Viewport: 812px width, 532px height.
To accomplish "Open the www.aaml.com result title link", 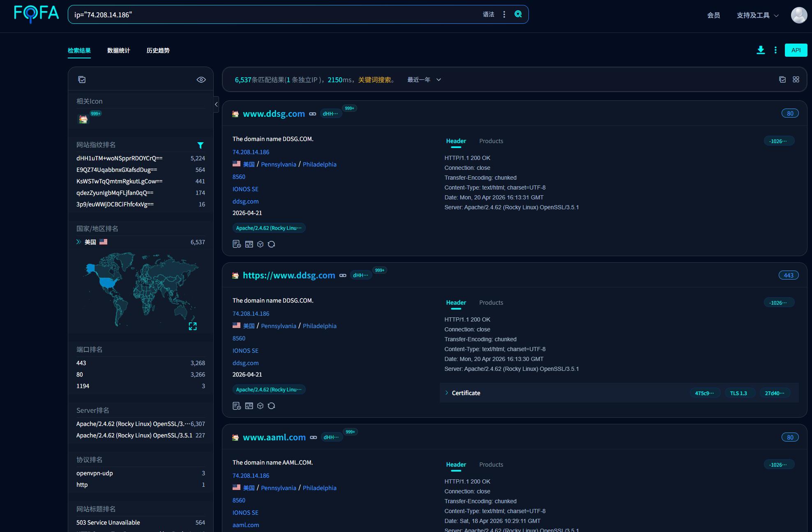I will click(x=275, y=437).
